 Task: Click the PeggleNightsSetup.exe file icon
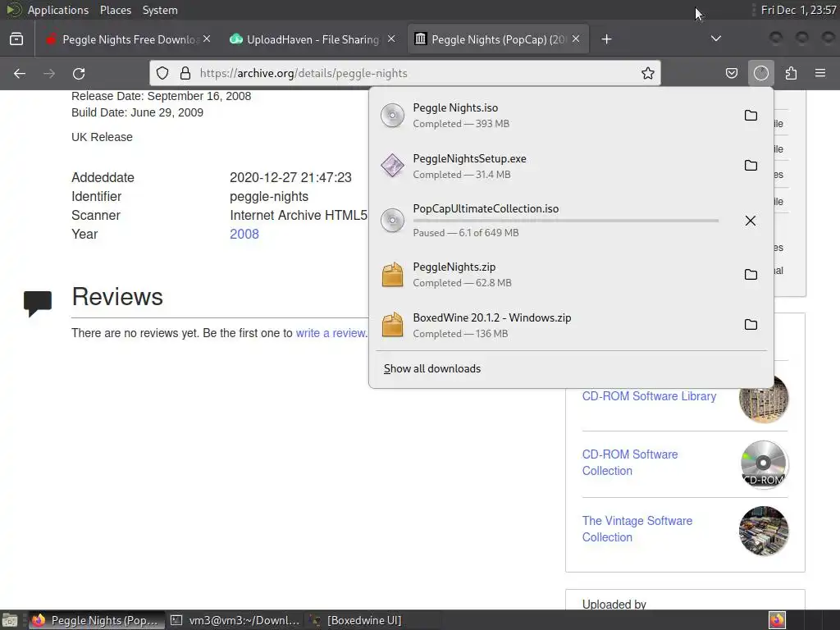tap(392, 166)
